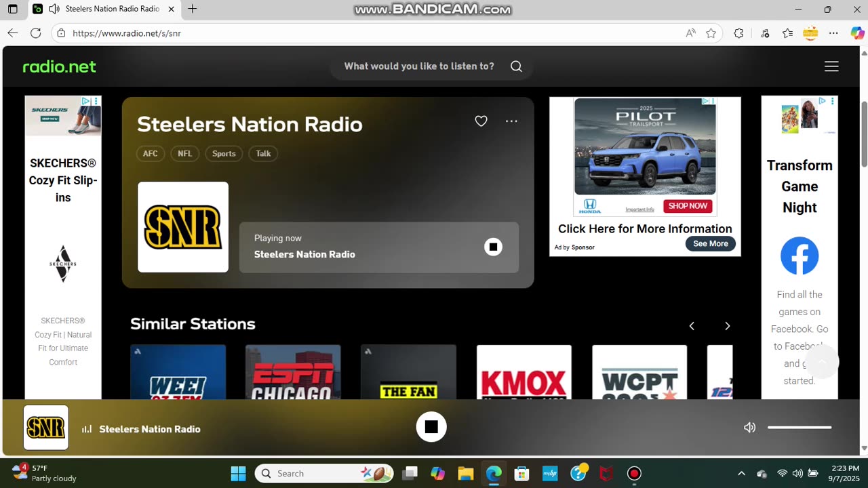Open Microsoft Store from taskbar
The height and width of the screenshot is (488, 868).
coord(521,473)
